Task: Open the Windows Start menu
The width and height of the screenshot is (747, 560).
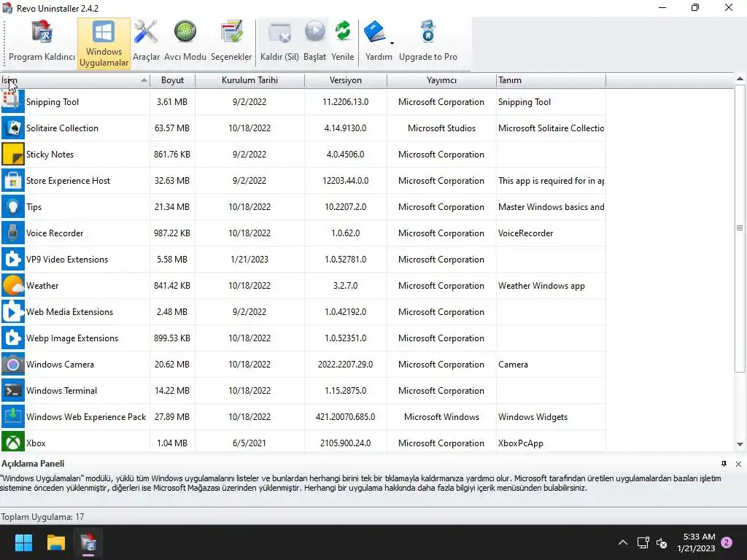Action: [23, 542]
